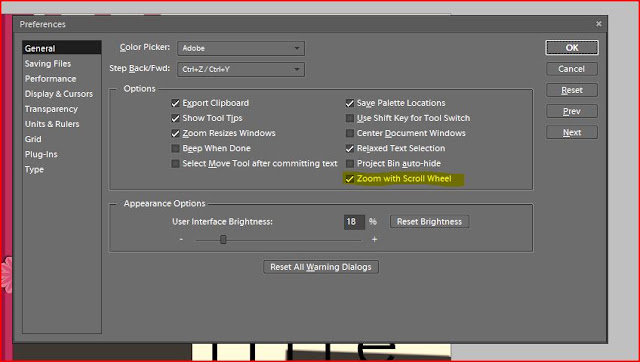
Task: Toggle Export Clipboard checkbox
Action: click(176, 103)
